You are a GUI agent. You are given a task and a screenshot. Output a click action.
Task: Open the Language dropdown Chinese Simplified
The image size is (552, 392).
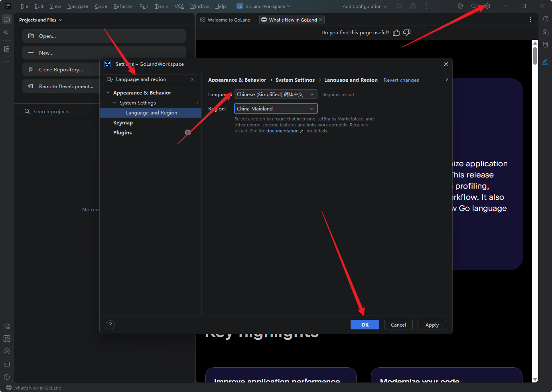(276, 95)
